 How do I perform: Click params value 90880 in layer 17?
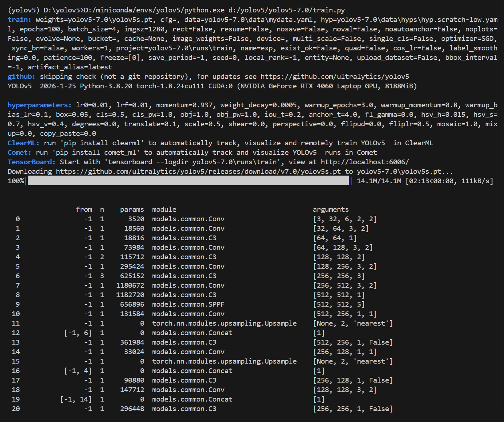coord(134,380)
